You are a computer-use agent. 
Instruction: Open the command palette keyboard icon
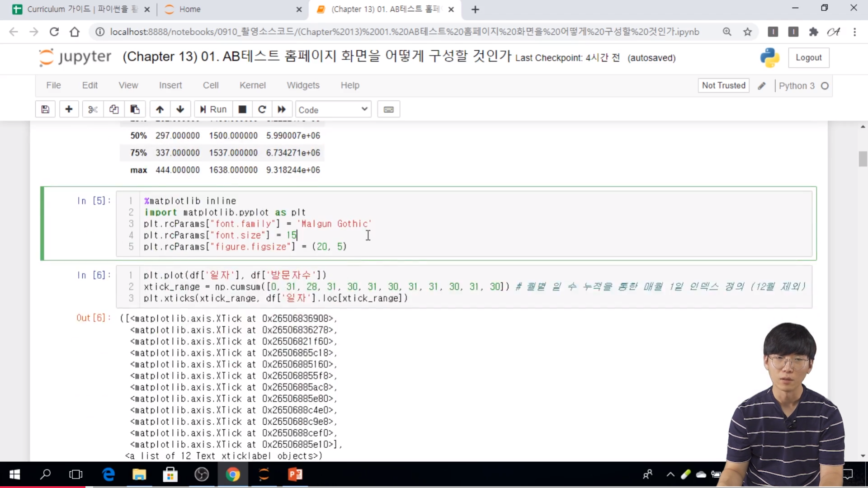click(x=388, y=109)
